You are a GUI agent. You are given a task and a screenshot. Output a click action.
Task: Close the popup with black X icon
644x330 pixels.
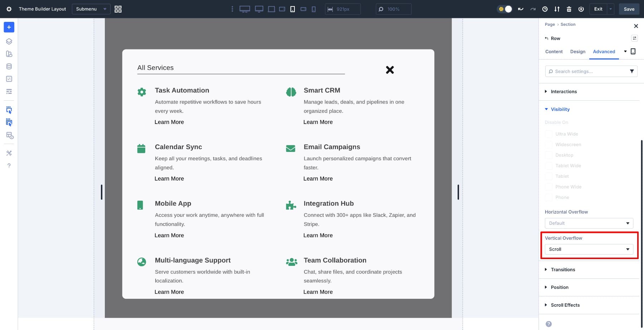pos(390,70)
